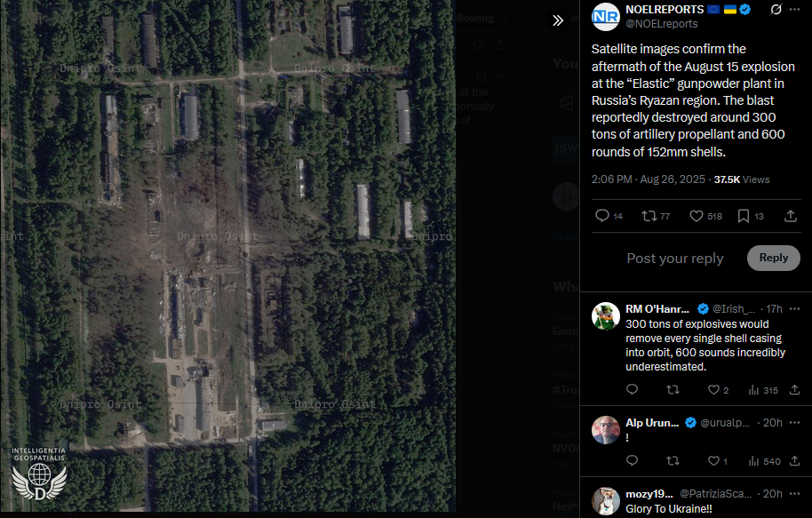Image resolution: width=812 pixels, height=518 pixels.
Task: Open the Alp Urun... display name link
Action: [x=652, y=423]
